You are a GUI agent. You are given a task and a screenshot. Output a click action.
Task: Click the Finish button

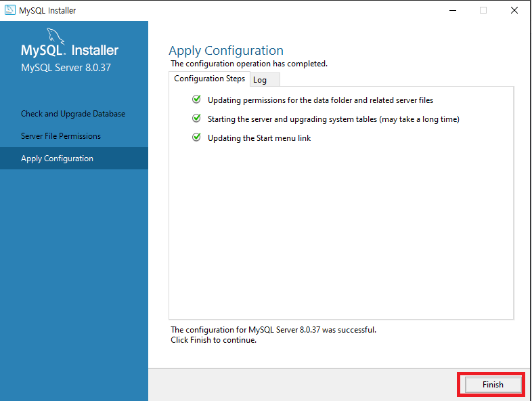coord(493,385)
